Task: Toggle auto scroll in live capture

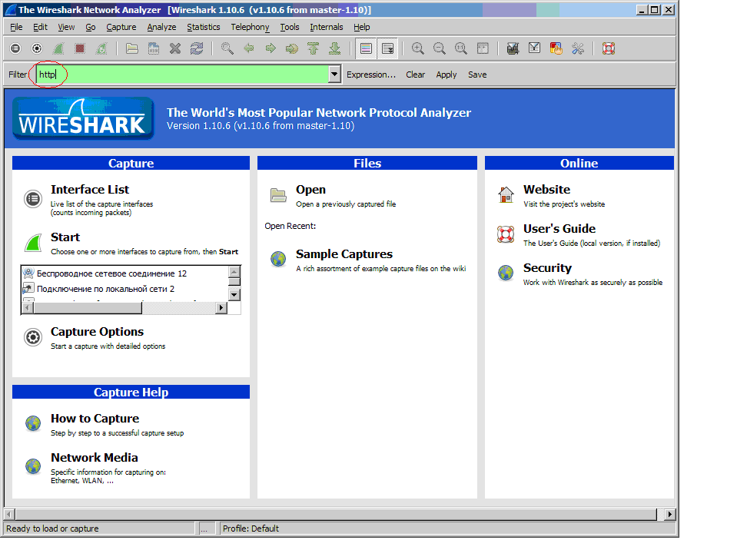Action: tap(388, 48)
